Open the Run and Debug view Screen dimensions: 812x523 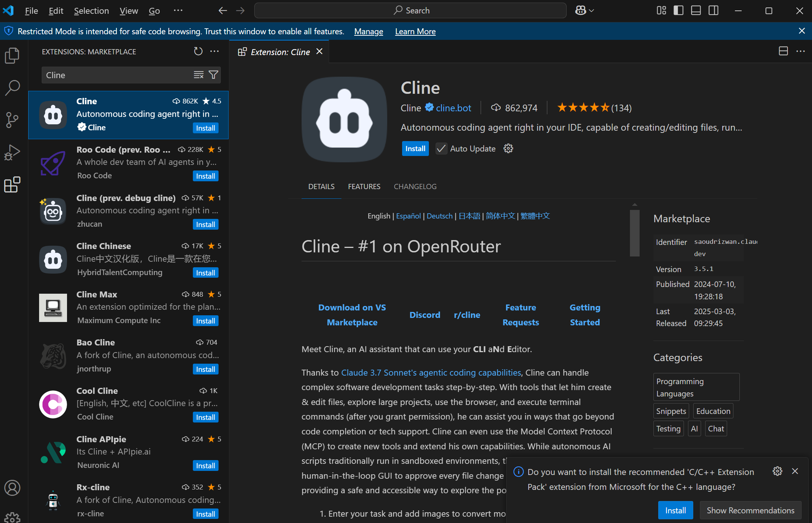click(x=12, y=152)
